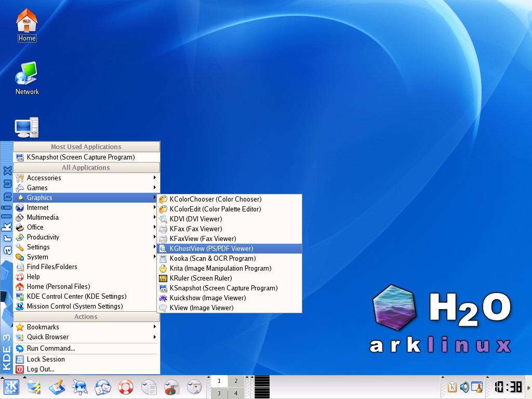Screen dimensions: 532x399
Task: Launch Krita (Image Manipulation Program)
Action: (x=230, y=268)
